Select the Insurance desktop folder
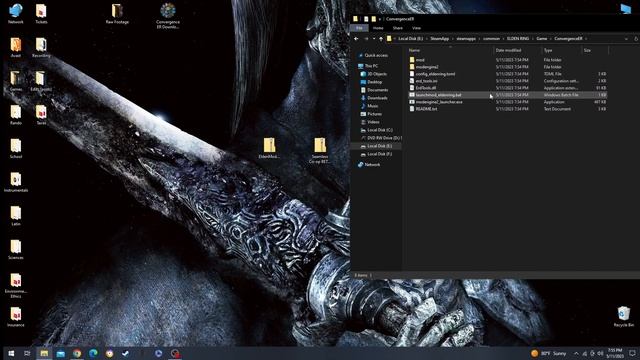 click(16, 317)
